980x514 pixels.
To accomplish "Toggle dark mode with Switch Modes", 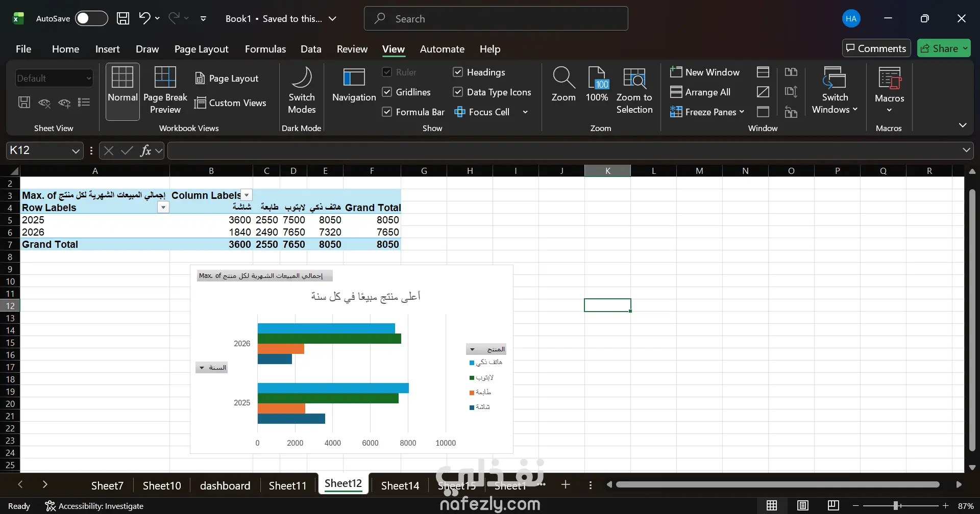I will click(x=302, y=91).
